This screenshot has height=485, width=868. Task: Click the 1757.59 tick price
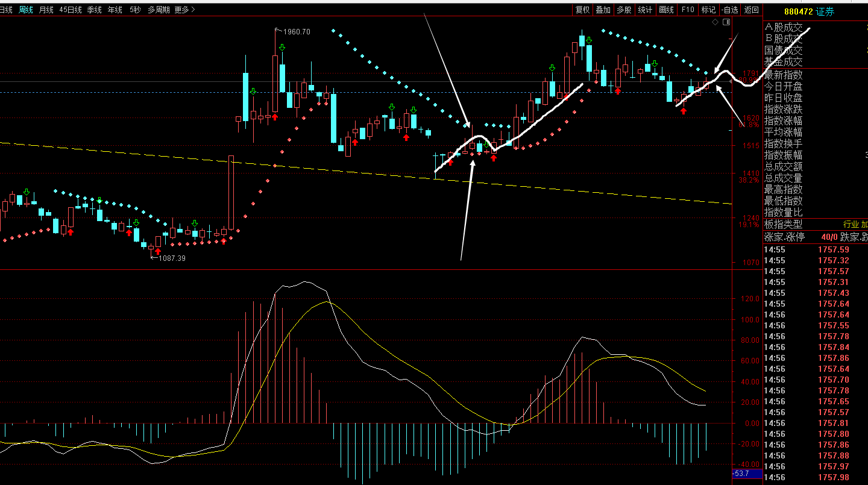point(834,249)
